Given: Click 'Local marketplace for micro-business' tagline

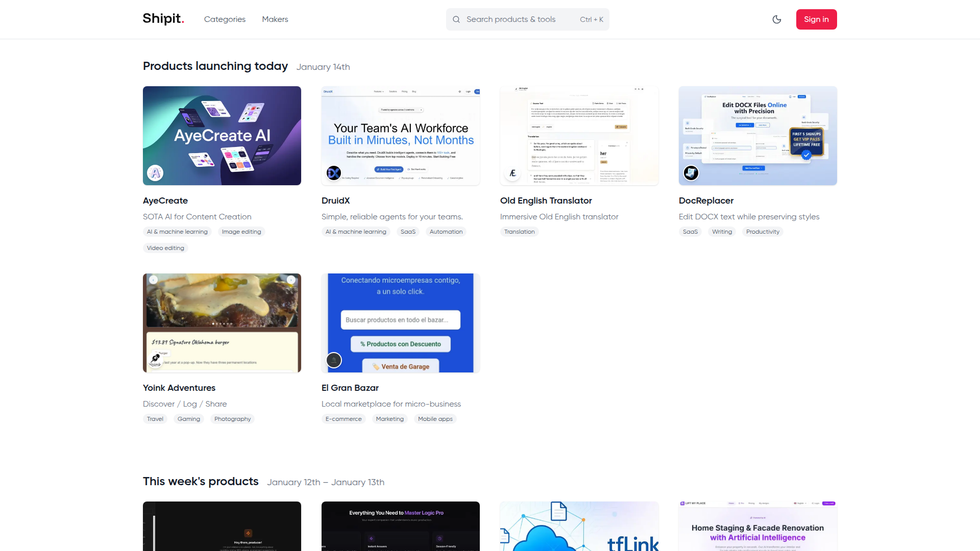Looking at the screenshot, I should click(x=391, y=404).
